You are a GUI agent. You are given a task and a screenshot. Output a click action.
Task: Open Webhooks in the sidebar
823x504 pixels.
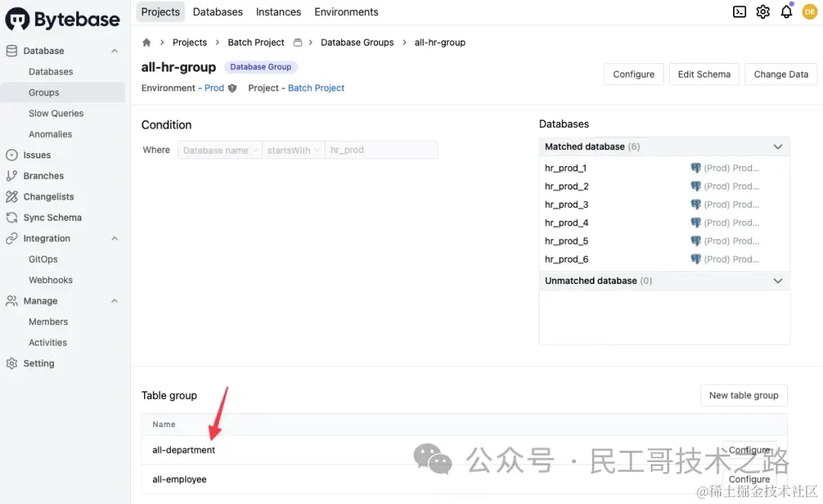pos(51,280)
